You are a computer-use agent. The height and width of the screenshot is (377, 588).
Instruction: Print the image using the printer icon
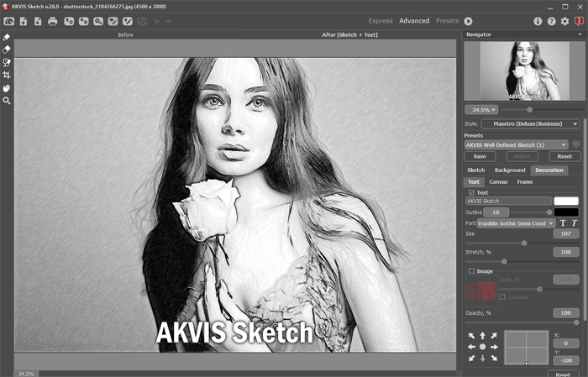tap(52, 21)
